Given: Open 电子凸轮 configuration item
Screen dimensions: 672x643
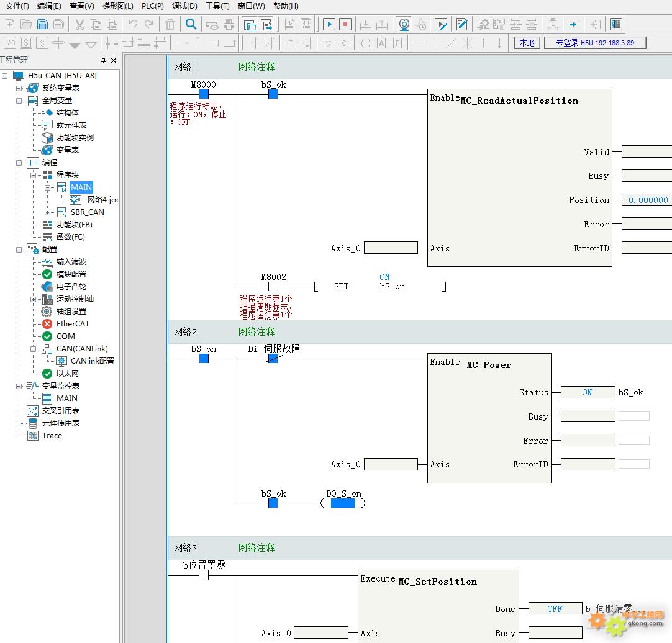Looking at the screenshot, I should point(71,287).
